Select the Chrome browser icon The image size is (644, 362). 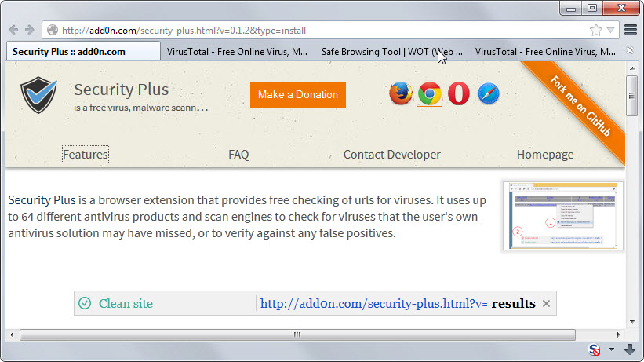(x=430, y=93)
